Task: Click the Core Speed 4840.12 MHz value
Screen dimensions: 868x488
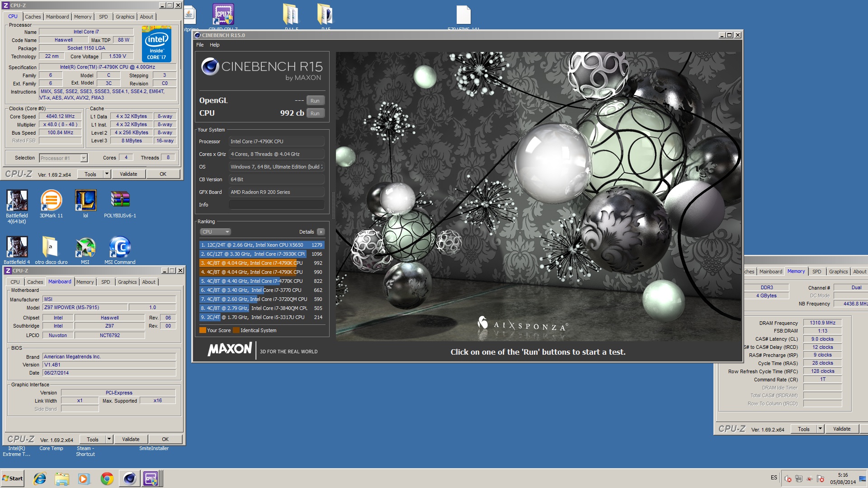Action: pos(60,116)
